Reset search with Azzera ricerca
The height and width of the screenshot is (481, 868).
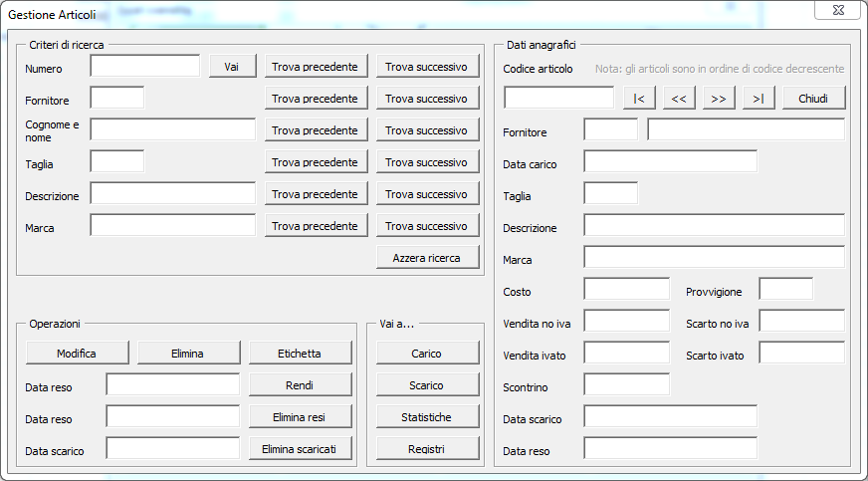[x=426, y=258]
